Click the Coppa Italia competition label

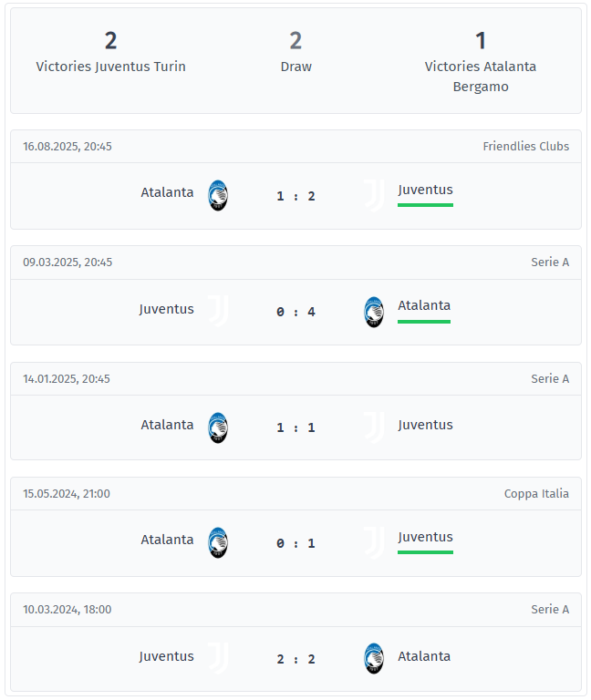[x=536, y=493]
